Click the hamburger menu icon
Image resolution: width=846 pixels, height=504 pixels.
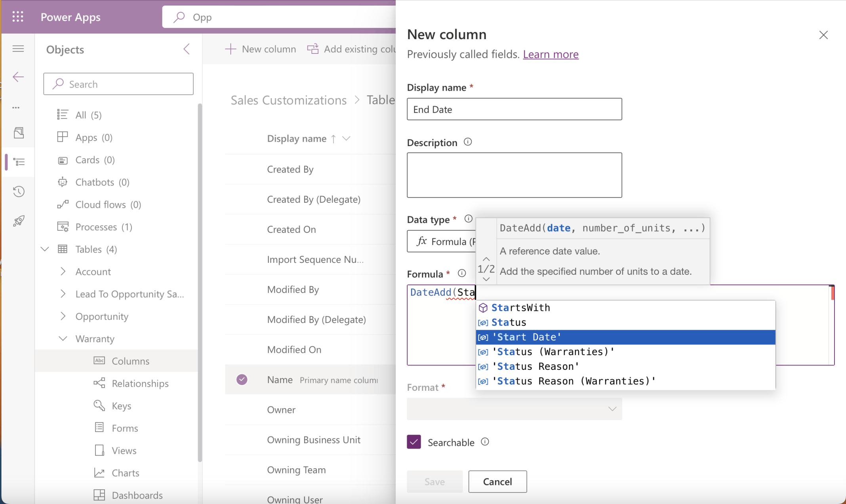(x=18, y=49)
